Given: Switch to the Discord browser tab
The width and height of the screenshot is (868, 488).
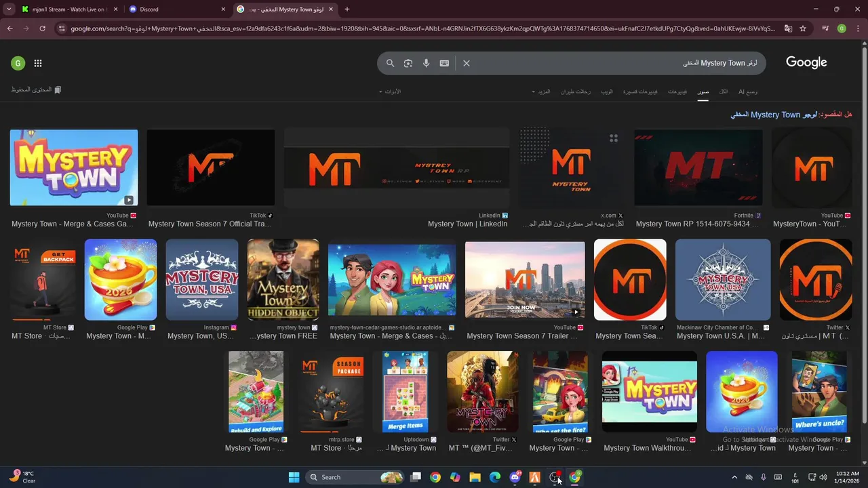Looking at the screenshot, I should click(178, 9).
